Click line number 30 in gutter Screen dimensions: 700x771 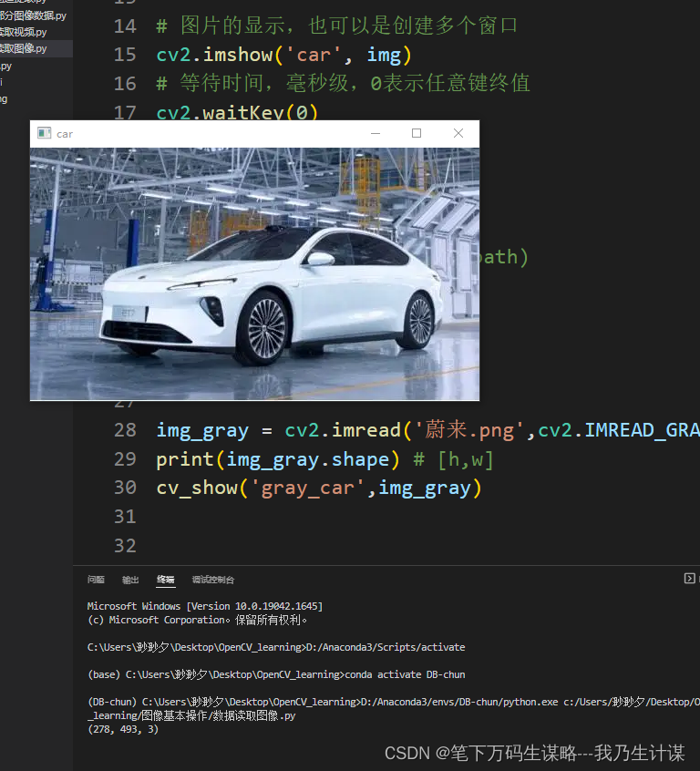pyautogui.click(x=125, y=488)
